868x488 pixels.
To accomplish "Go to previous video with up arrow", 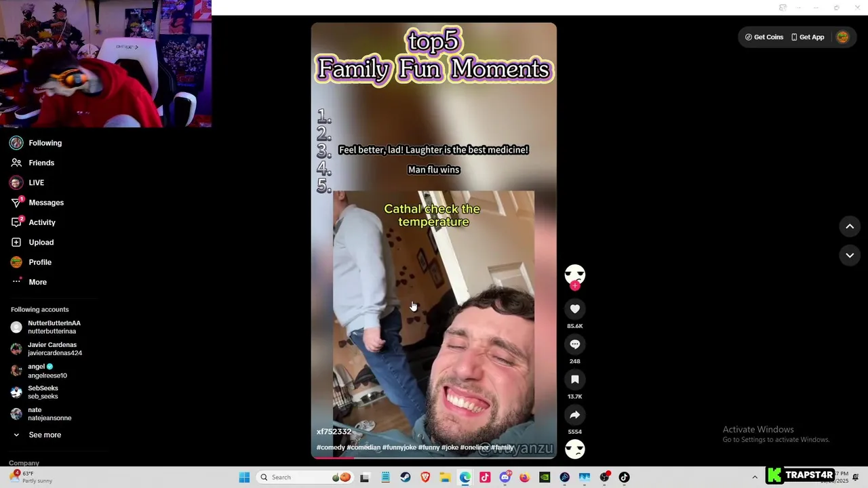I will (850, 226).
